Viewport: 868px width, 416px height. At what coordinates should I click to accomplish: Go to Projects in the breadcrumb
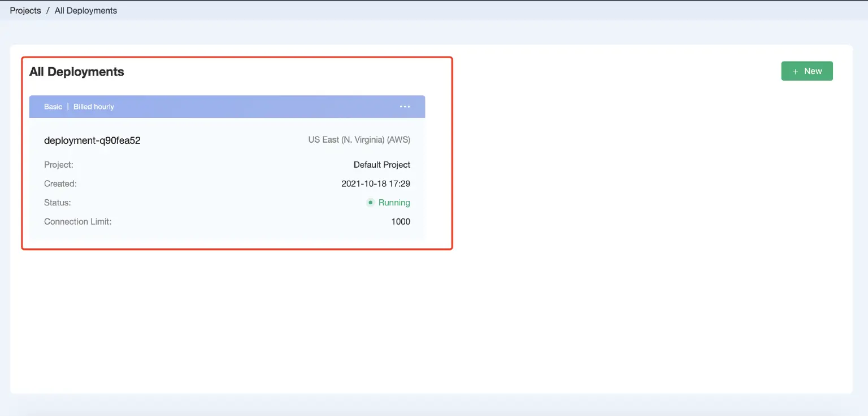(25, 10)
